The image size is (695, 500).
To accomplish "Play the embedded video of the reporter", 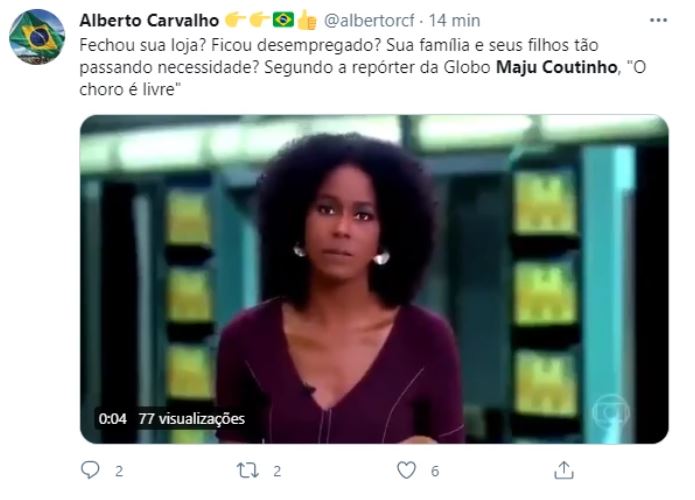I will coord(374,279).
